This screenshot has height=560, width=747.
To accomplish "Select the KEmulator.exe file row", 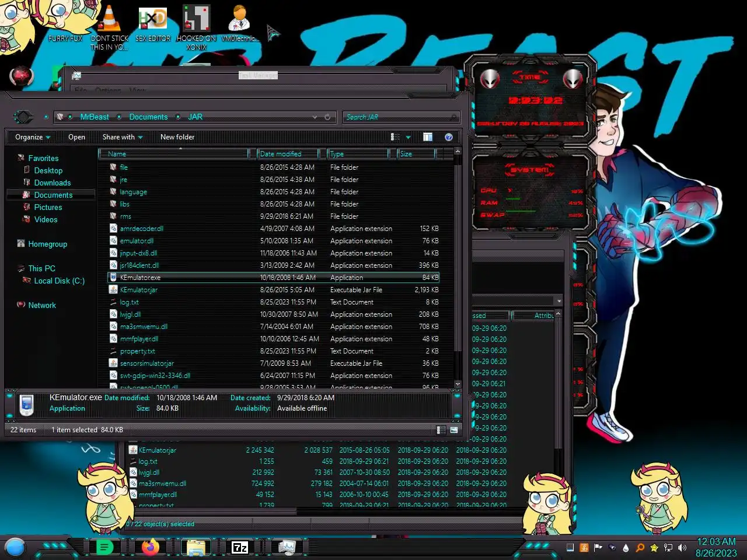I will coord(274,278).
